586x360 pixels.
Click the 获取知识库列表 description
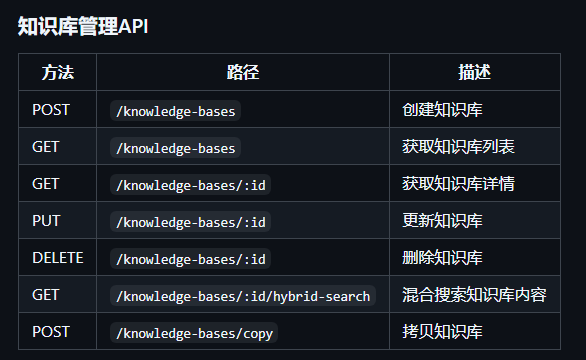[x=458, y=147]
